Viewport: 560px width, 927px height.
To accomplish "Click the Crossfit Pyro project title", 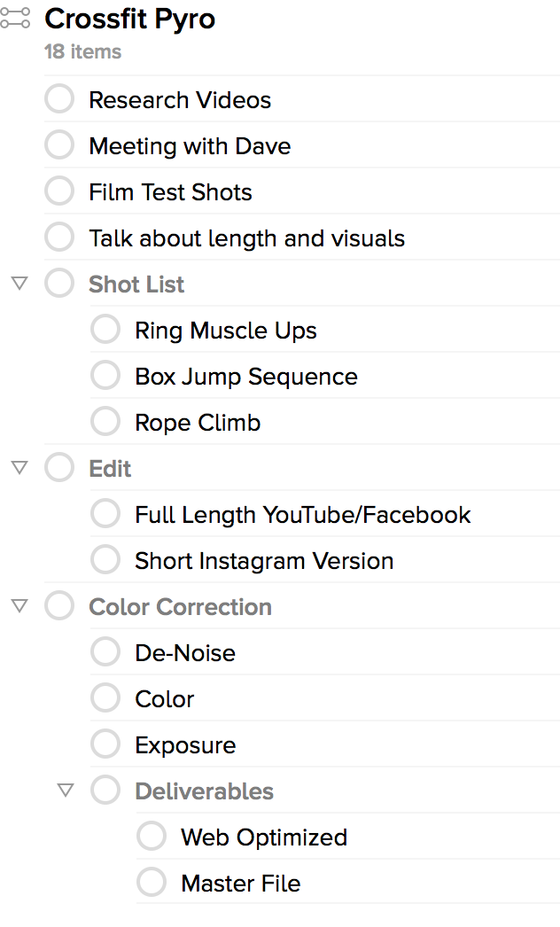I will (x=130, y=19).
